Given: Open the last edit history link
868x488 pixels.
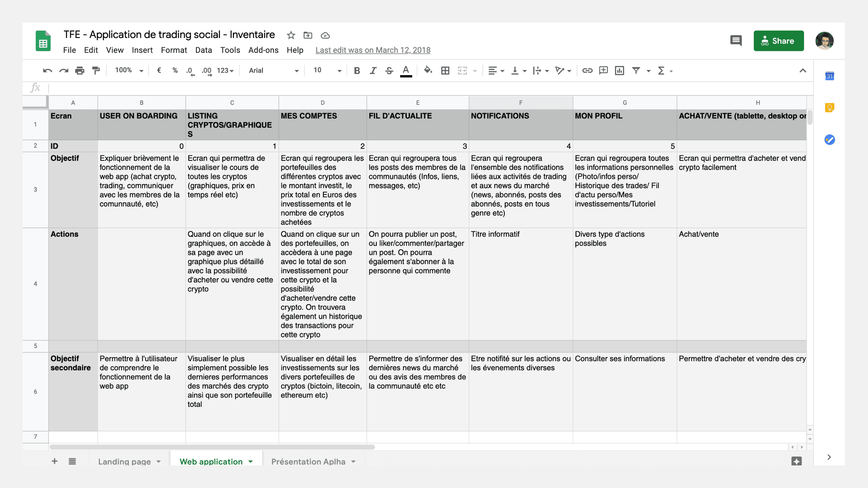Looking at the screenshot, I should [x=373, y=50].
